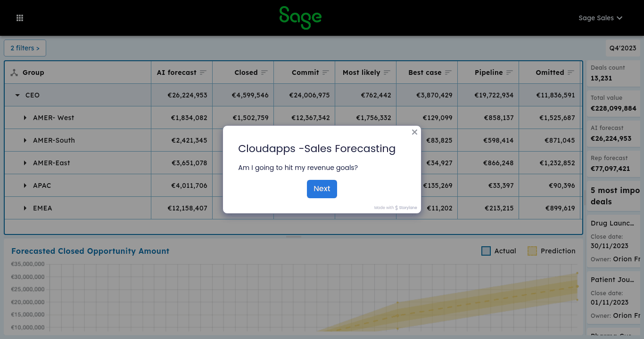The image size is (644, 339).
Task: Open Most likely column sort icon
Action: click(387, 73)
